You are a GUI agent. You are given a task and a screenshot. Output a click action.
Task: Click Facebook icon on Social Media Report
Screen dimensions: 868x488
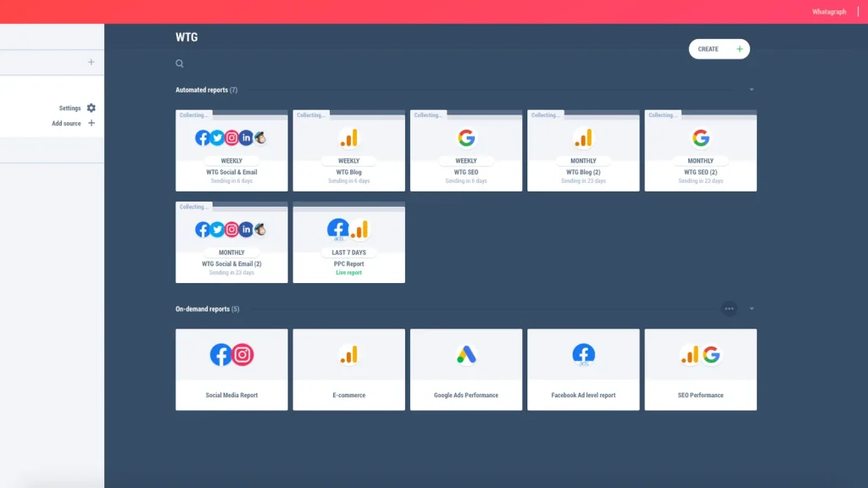pos(220,355)
